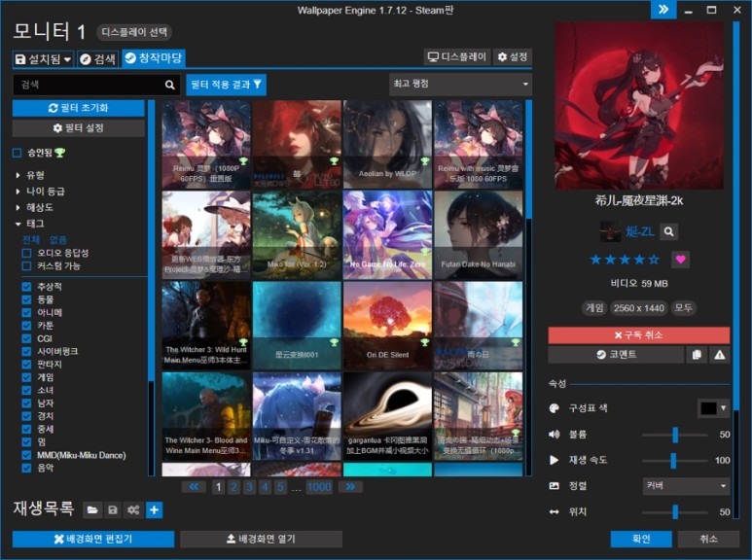Click the 필터 초기화 button
The image size is (752, 560).
(x=79, y=108)
